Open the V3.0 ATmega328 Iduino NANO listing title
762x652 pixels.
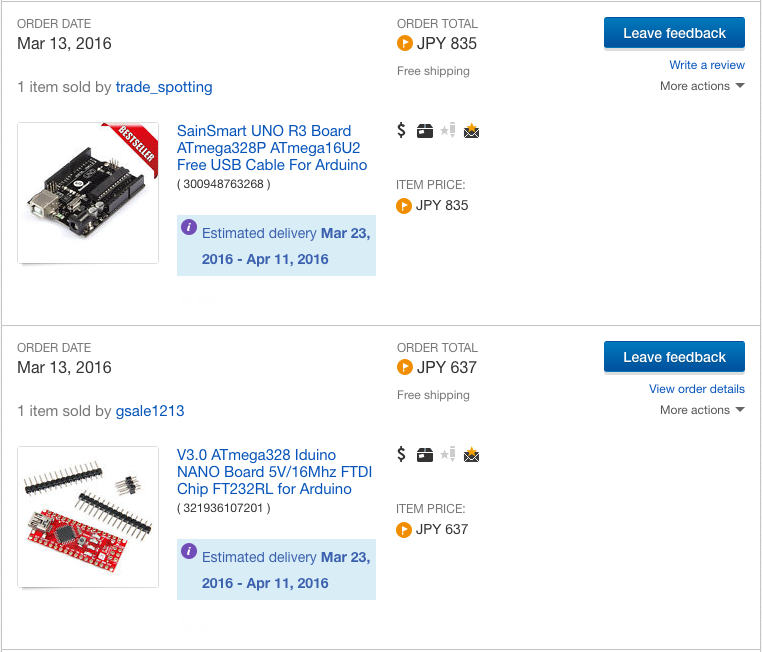[x=274, y=472]
